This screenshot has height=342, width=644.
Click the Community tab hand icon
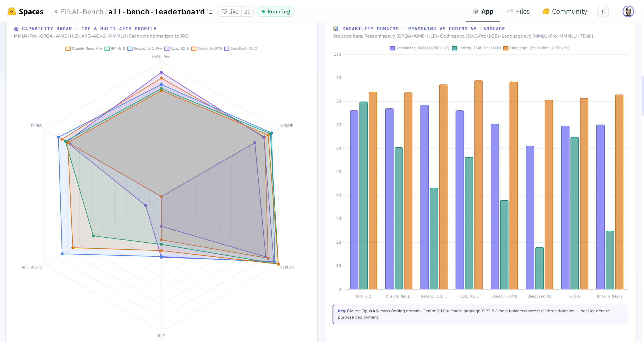click(546, 11)
